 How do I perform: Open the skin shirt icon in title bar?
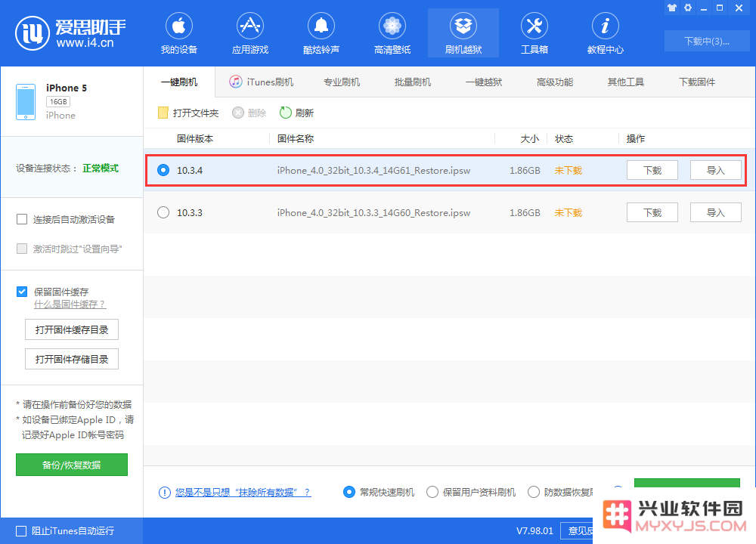point(672,8)
